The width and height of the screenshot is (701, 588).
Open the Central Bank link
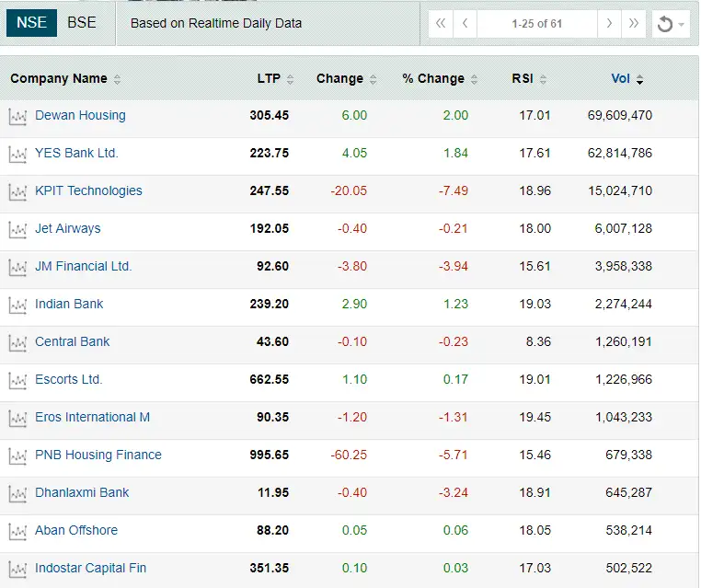(x=72, y=341)
